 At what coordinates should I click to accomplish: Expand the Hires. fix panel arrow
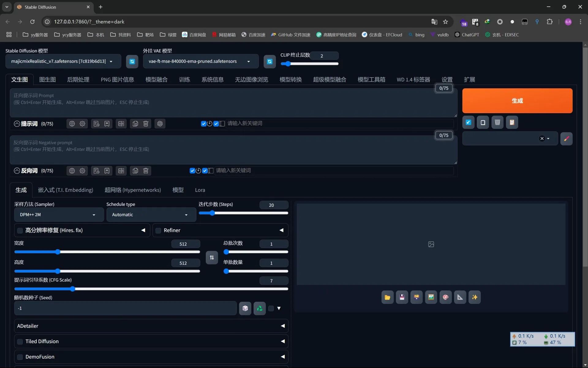click(143, 230)
